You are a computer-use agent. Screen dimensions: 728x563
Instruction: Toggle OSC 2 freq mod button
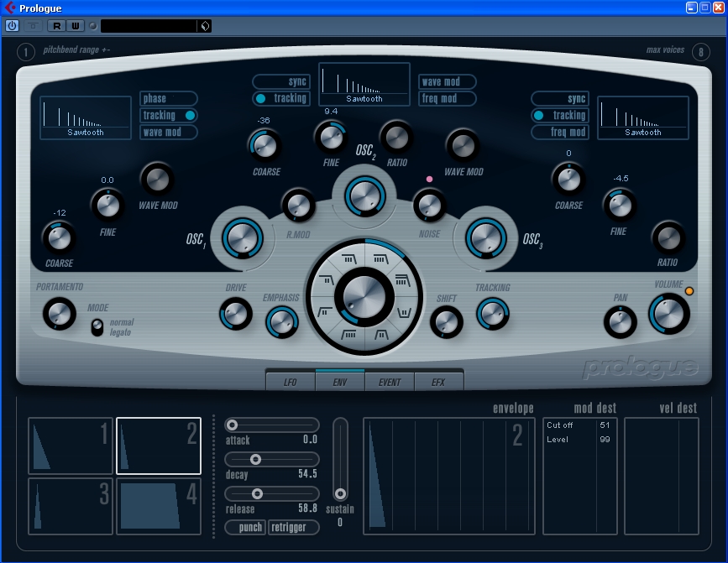447,98
